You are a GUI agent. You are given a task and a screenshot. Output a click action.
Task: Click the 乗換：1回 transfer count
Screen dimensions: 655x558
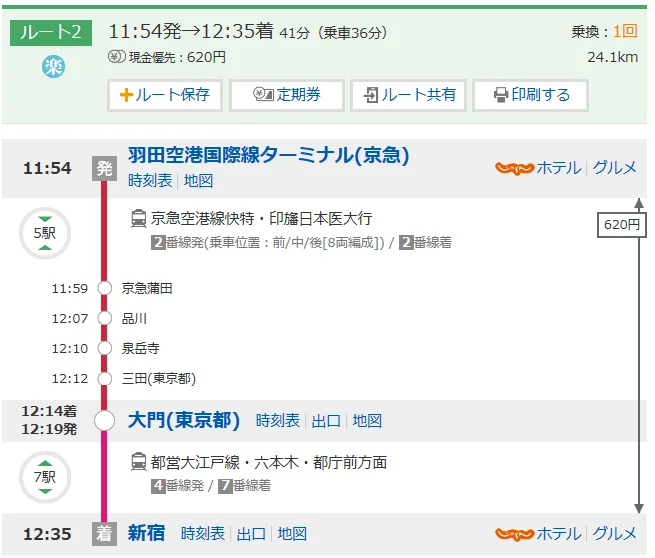(x=604, y=31)
